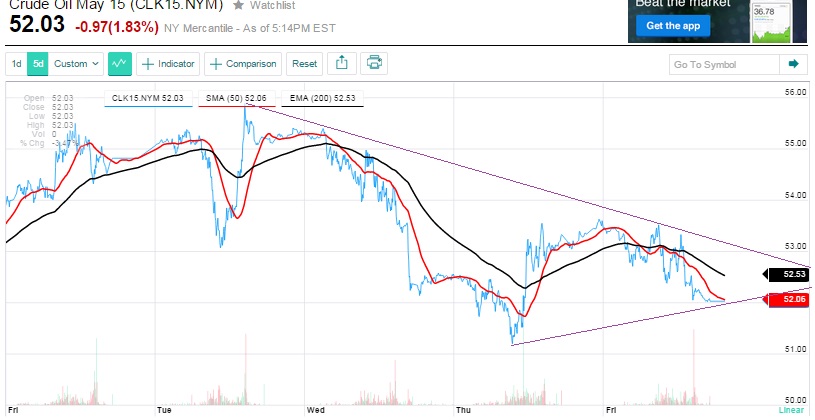Click the Go To Symbol arrow button
The width and height of the screenshot is (815, 420).
coord(794,64)
